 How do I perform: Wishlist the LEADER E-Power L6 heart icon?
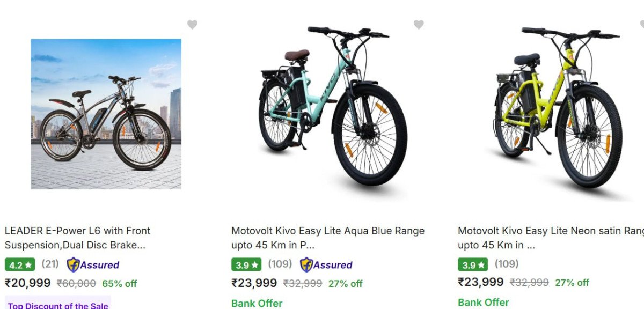coord(192,25)
